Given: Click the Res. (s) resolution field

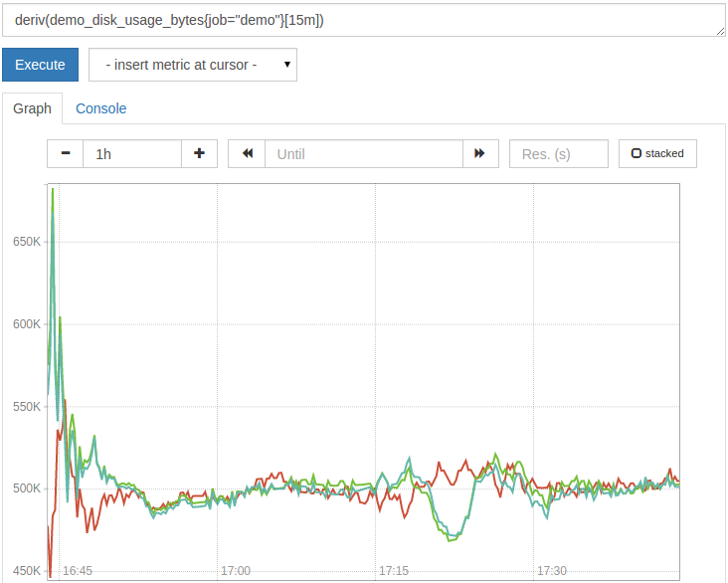Looking at the screenshot, I should [559, 154].
